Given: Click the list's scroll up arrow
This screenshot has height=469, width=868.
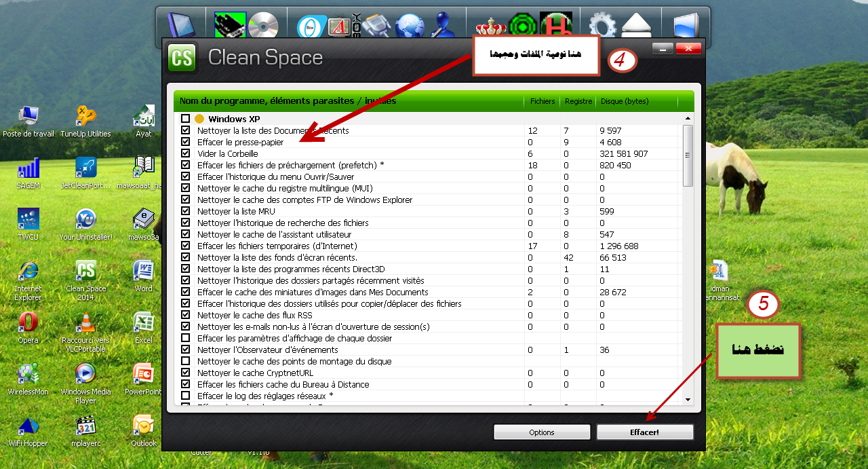Looking at the screenshot, I should pyautogui.click(x=688, y=119).
